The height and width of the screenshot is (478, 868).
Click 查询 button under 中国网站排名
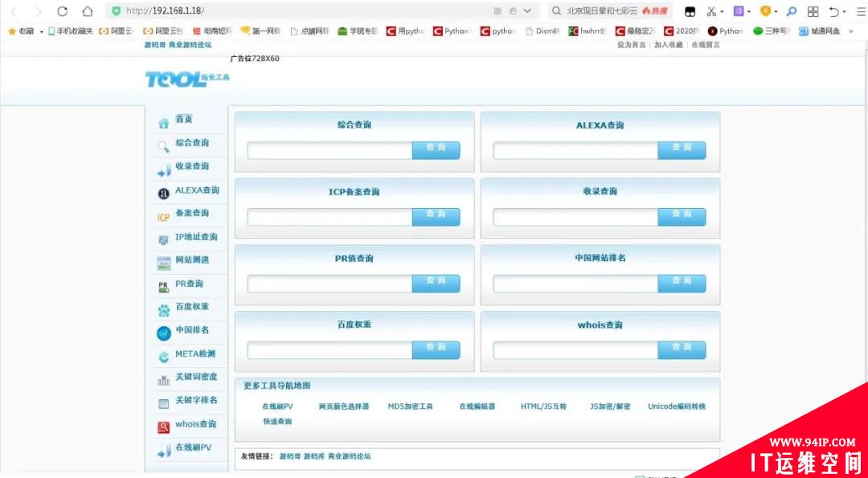pos(682,284)
